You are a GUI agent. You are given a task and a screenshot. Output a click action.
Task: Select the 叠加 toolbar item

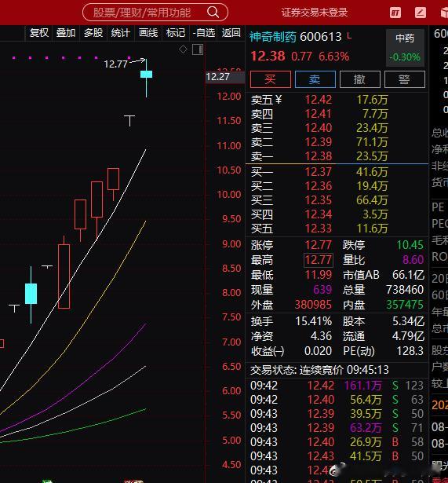66,33
